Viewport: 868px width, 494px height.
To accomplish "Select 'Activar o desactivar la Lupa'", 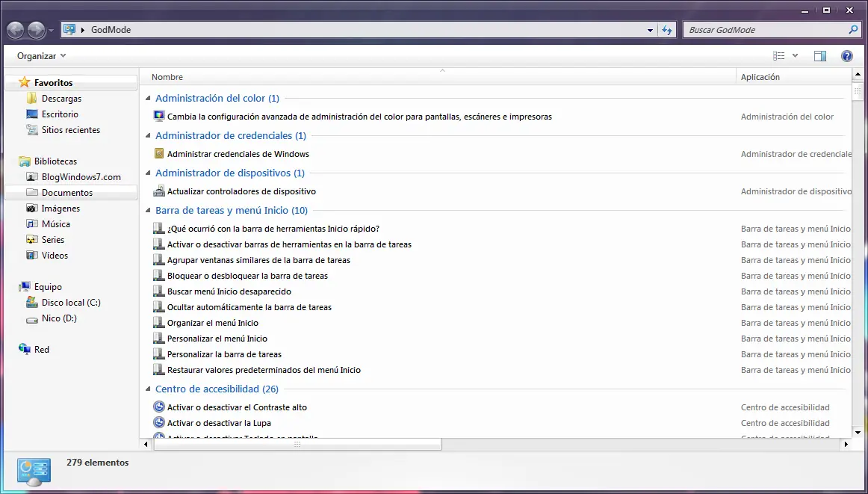I will click(x=219, y=423).
